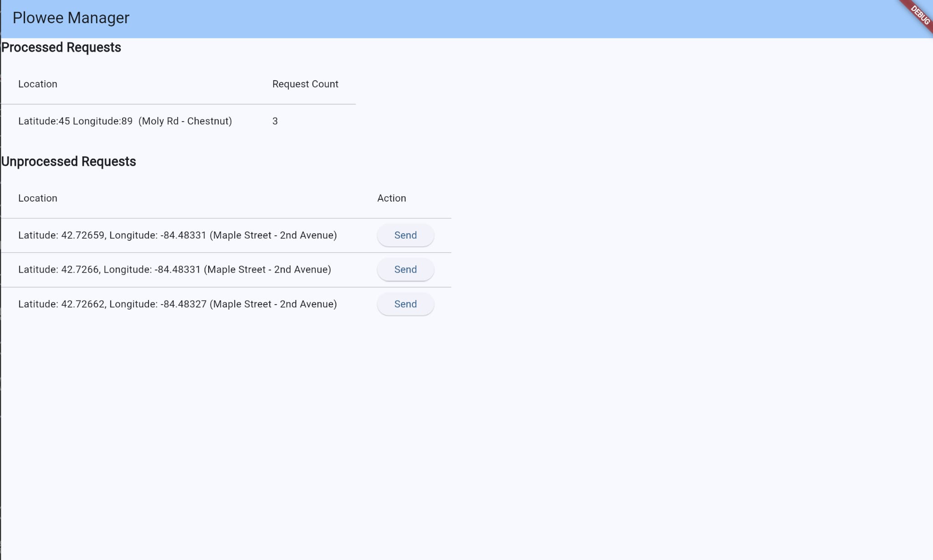Click the Request Count column header
This screenshot has height=560, width=933.
[305, 84]
